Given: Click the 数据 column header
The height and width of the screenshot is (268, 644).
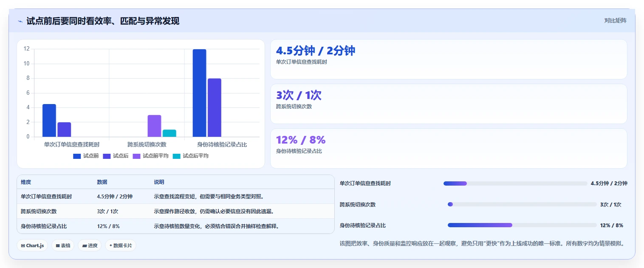Looking at the screenshot, I should pyautogui.click(x=102, y=182).
